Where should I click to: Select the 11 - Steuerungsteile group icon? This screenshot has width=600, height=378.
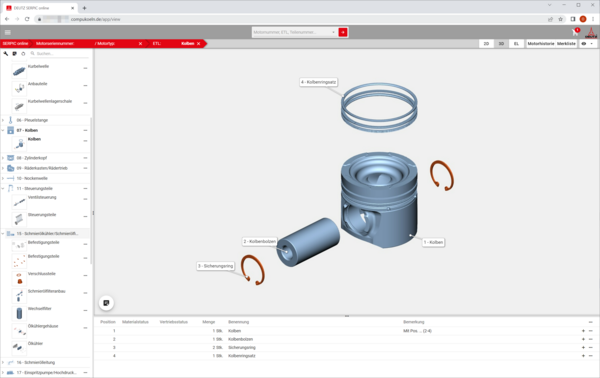[11, 188]
